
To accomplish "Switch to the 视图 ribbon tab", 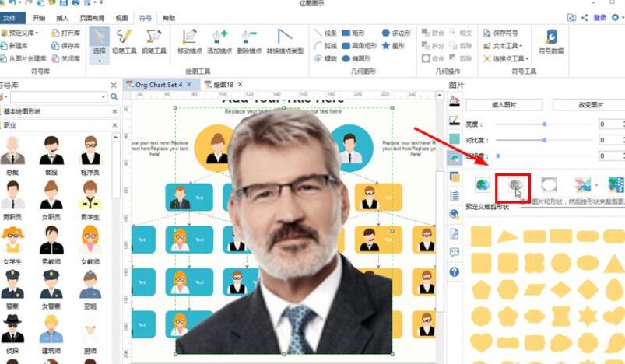I will [121, 18].
